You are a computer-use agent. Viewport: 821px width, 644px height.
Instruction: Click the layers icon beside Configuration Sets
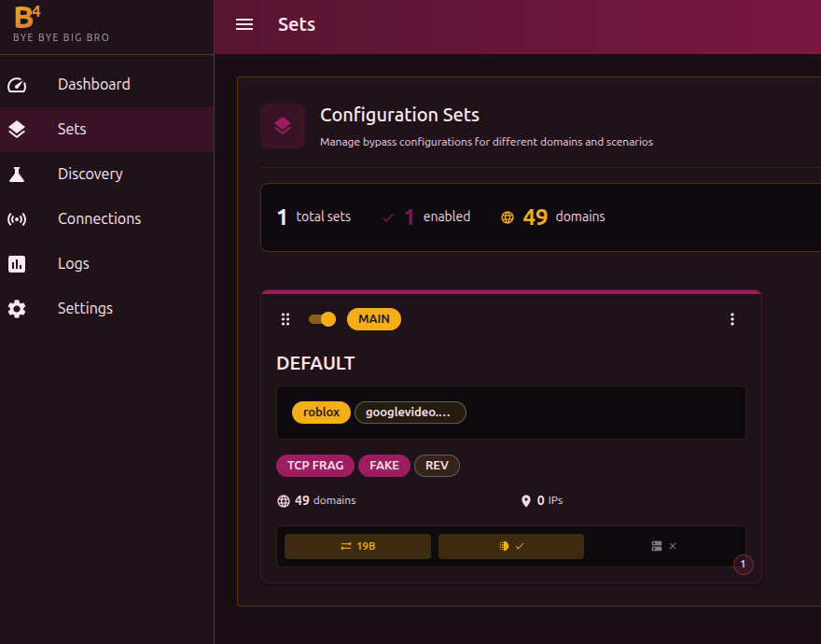pyautogui.click(x=283, y=126)
